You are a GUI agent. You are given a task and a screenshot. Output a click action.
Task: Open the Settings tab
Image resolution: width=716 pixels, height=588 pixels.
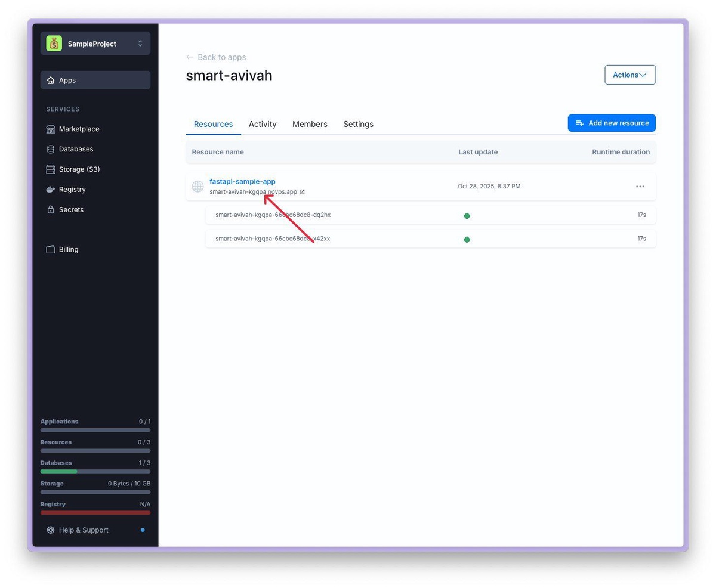click(x=358, y=124)
